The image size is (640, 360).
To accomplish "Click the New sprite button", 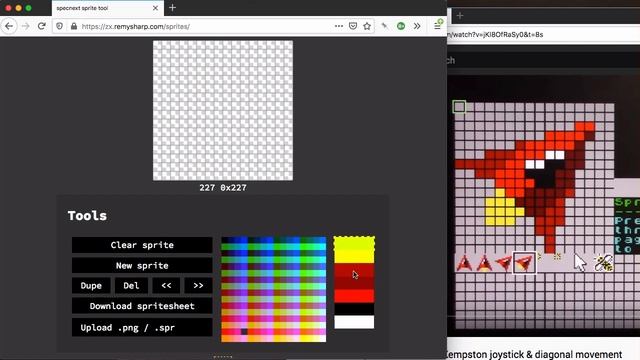I will (x=142, y=265).
